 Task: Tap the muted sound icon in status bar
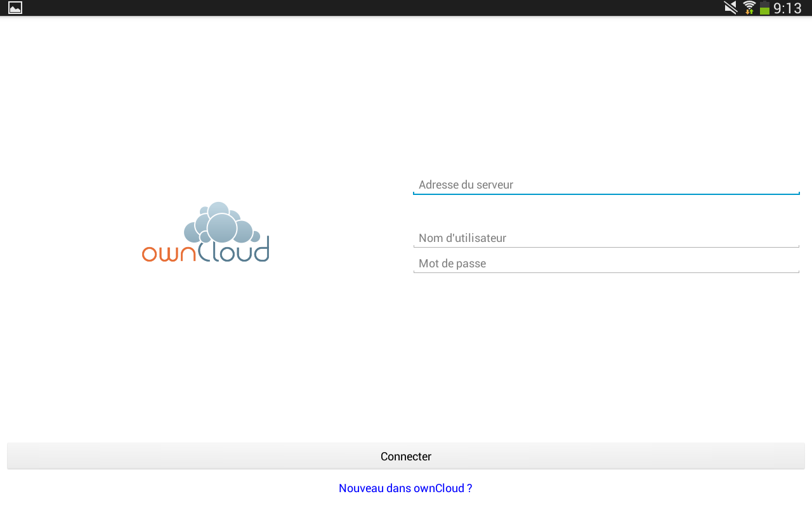click(731, 8)
